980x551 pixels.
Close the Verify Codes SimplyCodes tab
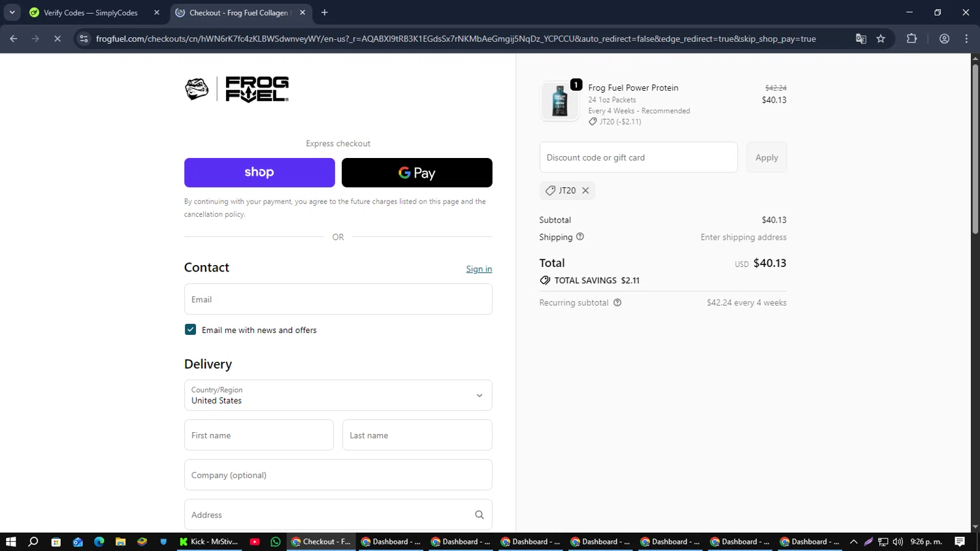pyautogui.click(x=157, y=12)
